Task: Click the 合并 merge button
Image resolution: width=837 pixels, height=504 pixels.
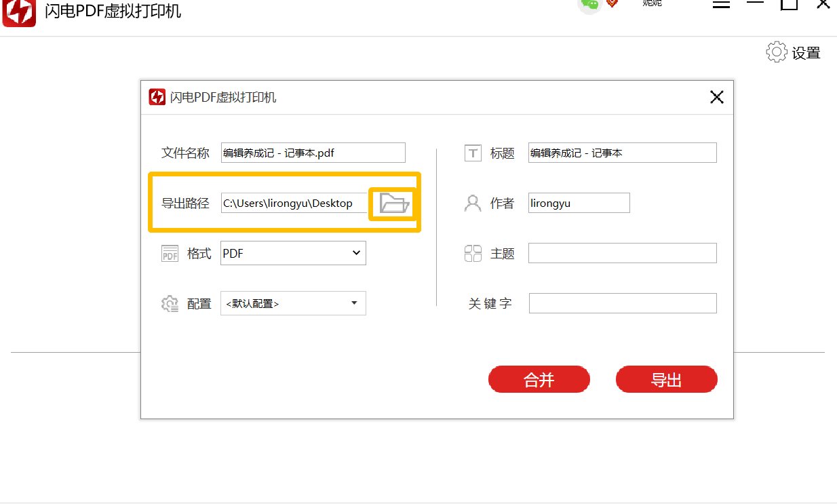Action: (x=539, y=379)
